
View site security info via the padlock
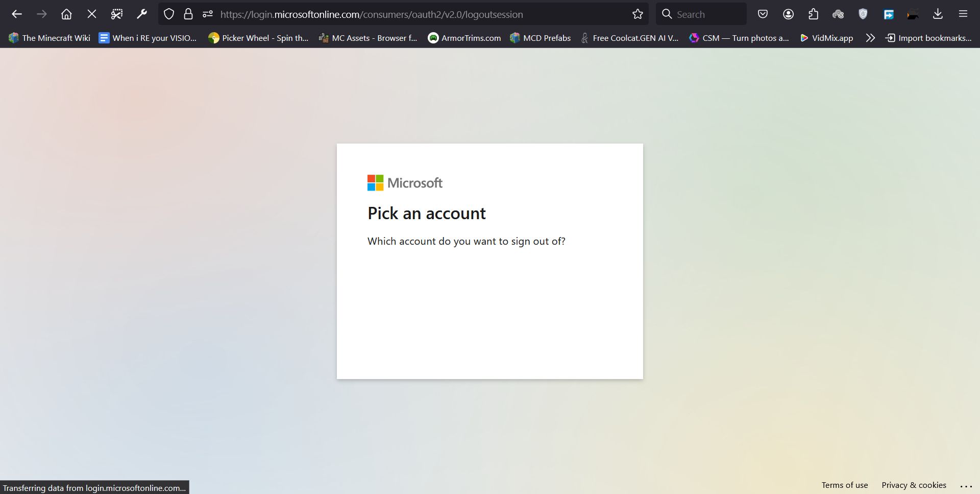pos(188,14)
